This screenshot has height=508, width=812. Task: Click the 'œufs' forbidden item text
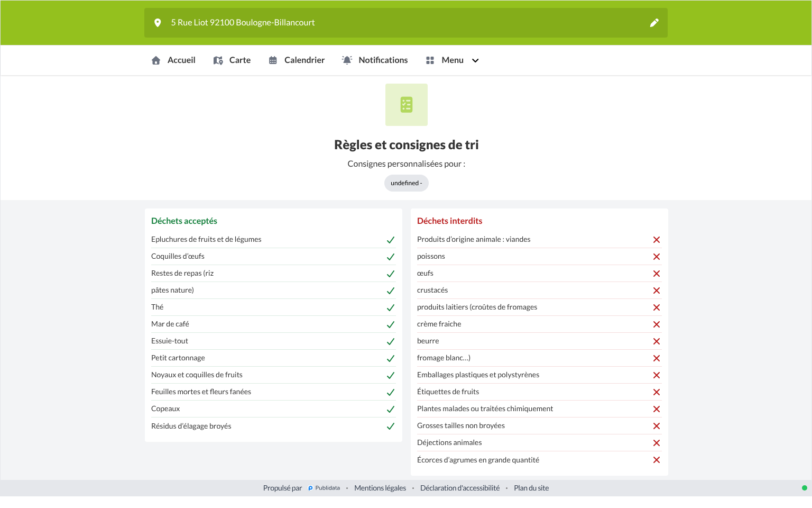tap(425, 273)
